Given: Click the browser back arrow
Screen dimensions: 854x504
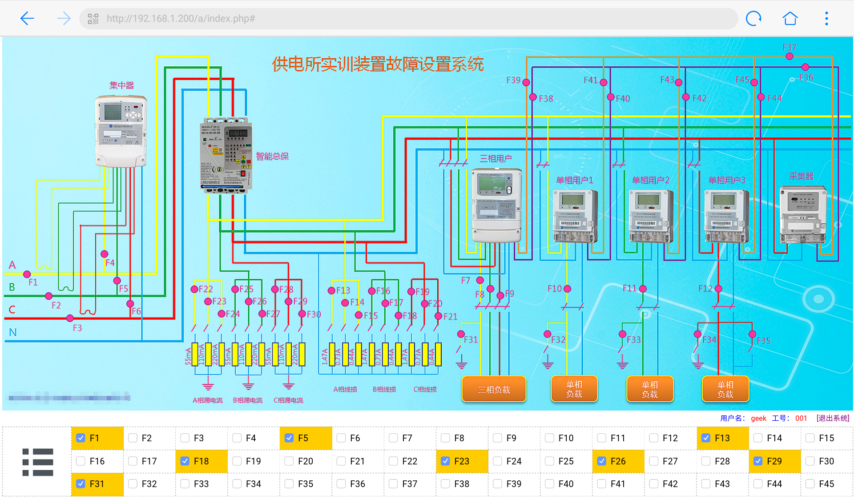Looking at the screenshot, I should coord(27,18).
